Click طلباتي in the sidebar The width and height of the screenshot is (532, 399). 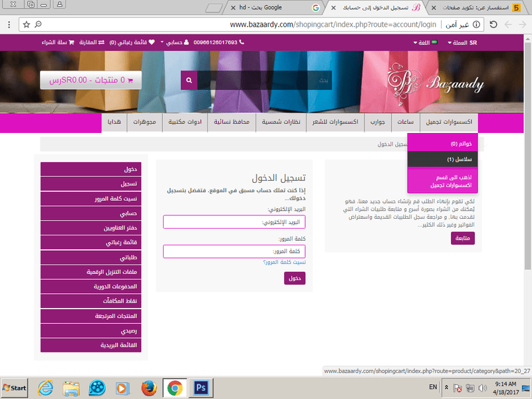pos(91,257)
